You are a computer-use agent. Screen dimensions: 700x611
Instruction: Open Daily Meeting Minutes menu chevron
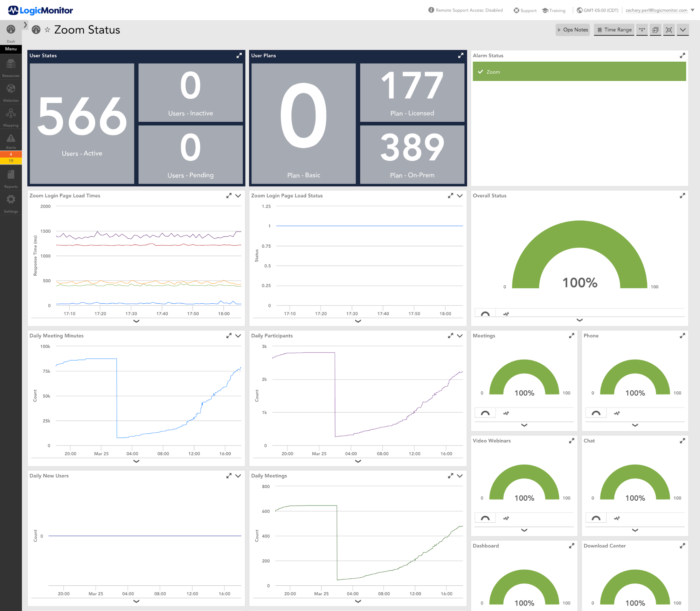click(238, 336)
